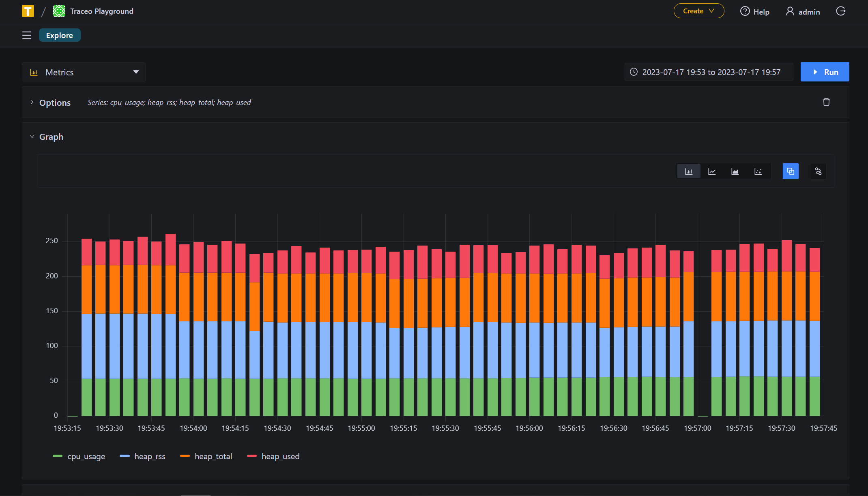Open the Create dropdown button
Viewport: 868px width, 496px height.
click(x=698, y=11)
